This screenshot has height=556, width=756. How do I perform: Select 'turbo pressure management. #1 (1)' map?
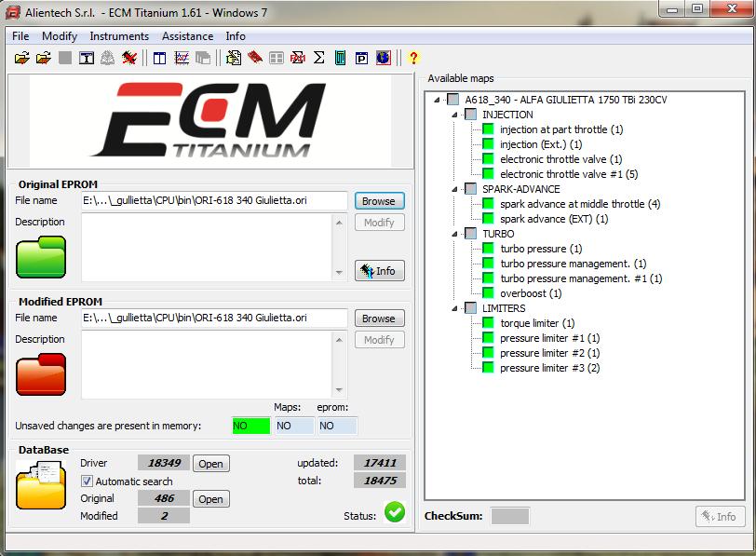pos(581,278)
